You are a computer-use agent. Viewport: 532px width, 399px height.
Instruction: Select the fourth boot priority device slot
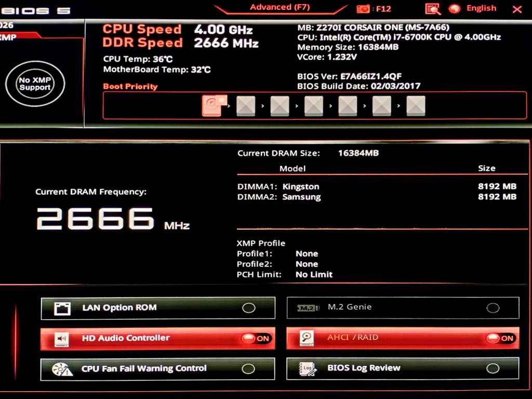point(314,106)
